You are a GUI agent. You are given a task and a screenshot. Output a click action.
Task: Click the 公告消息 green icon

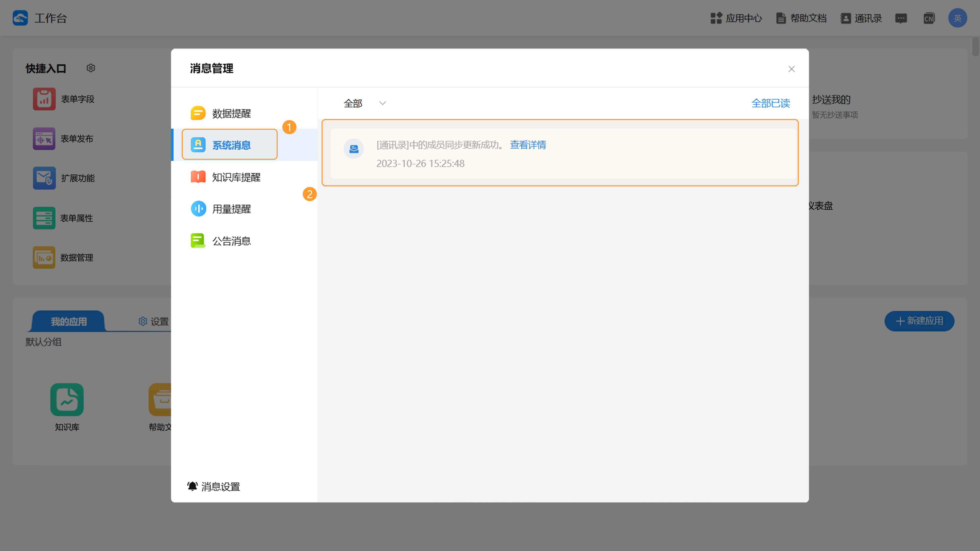click(x=198, y=241)
